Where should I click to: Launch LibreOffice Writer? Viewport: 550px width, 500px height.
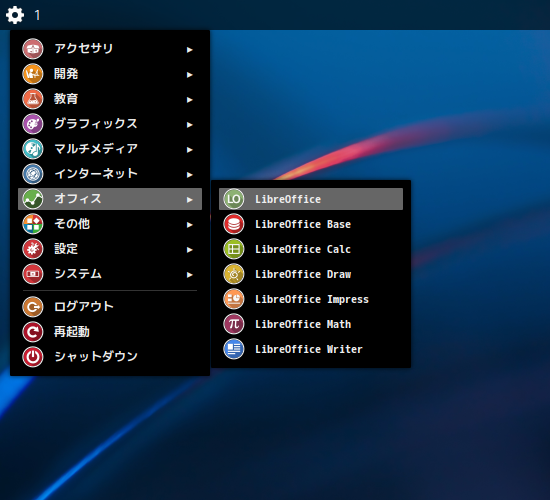coord(311,349)
